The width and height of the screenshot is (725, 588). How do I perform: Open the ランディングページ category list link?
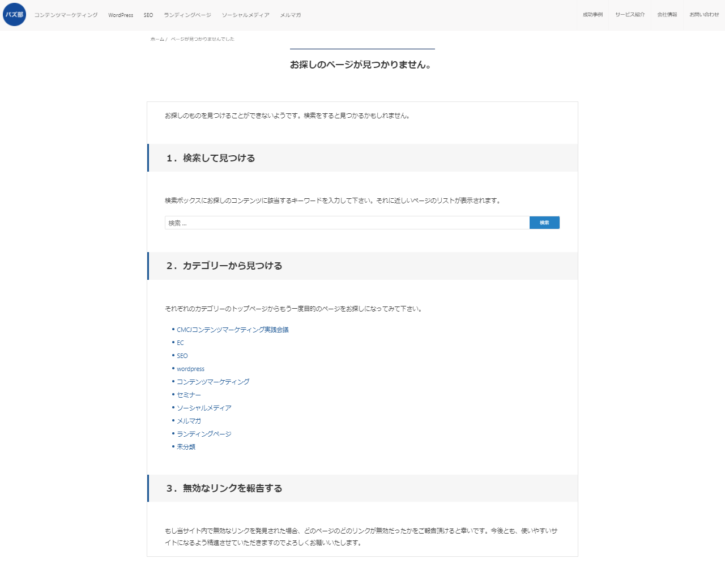[204, 434]
